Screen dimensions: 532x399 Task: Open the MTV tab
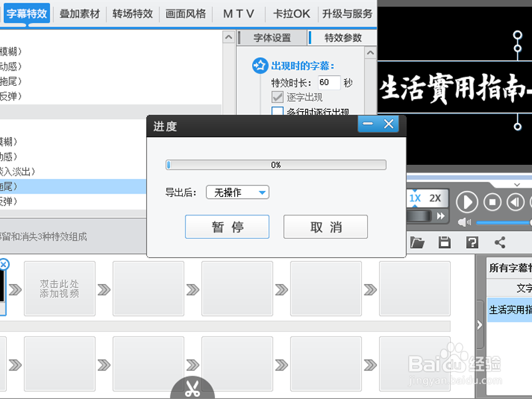[x=239, y=13]
